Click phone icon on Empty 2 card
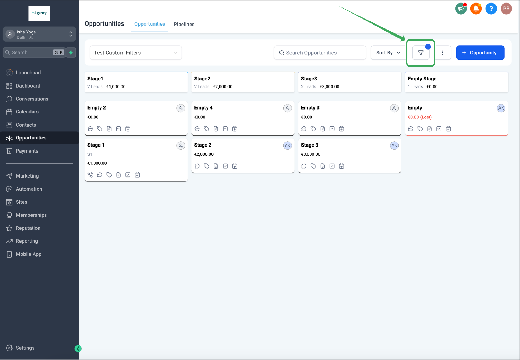The width and height of the screenshot is (520, 360). [90, 129]
